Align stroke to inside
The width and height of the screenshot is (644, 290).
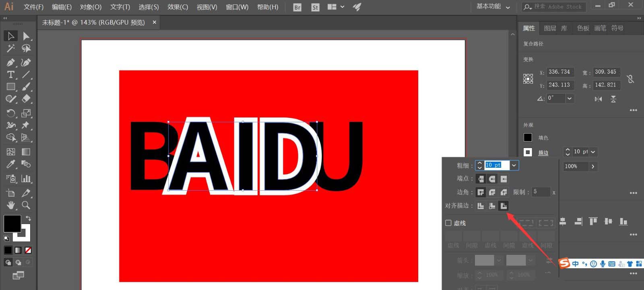pos(492,206)
